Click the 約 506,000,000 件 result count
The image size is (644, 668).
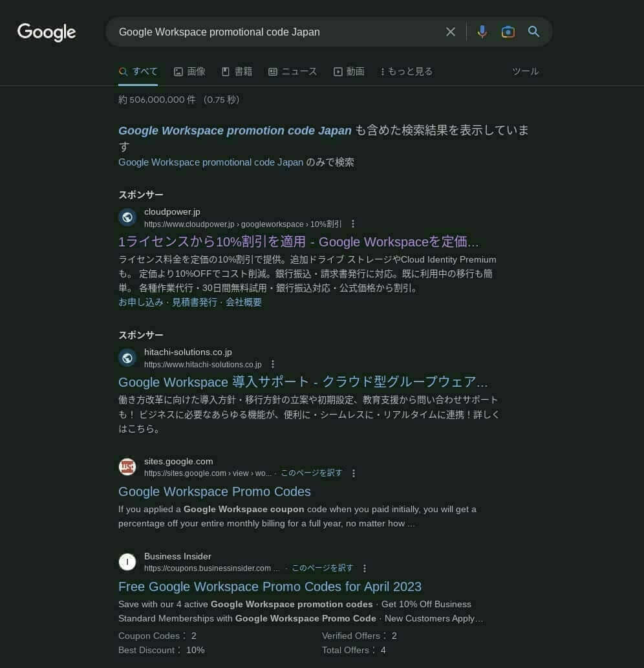(156, 100)
